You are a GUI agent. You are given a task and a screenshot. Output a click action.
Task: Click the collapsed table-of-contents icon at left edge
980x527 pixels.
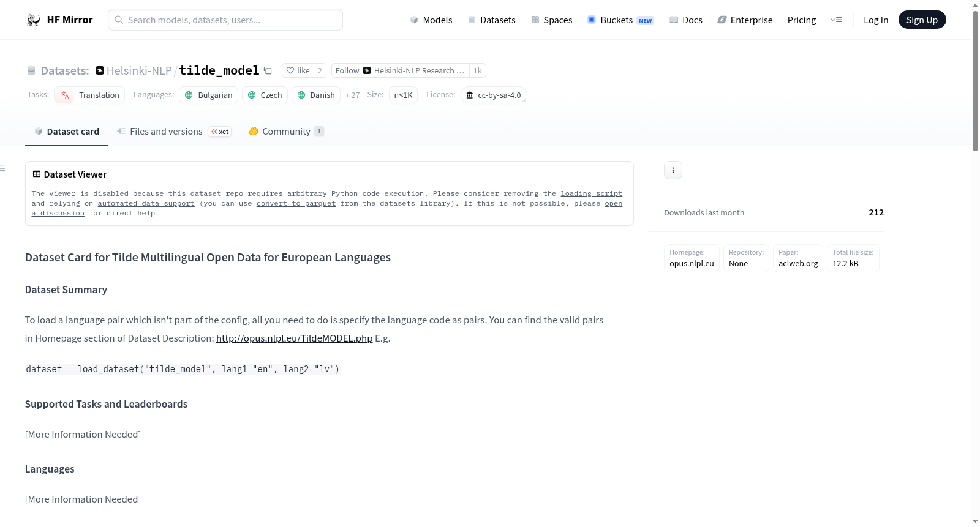click(3, 168)
